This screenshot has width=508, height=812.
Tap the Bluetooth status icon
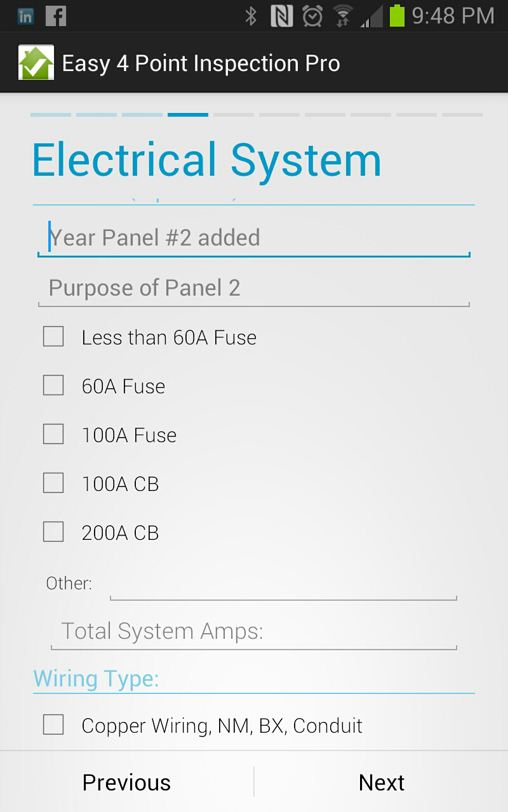point(251,16)
